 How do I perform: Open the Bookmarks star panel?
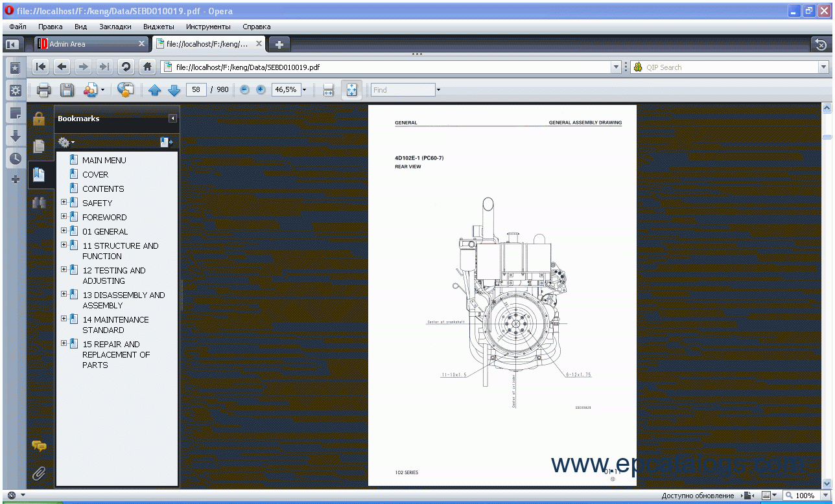pyautogui.click(x=15, y=68)
